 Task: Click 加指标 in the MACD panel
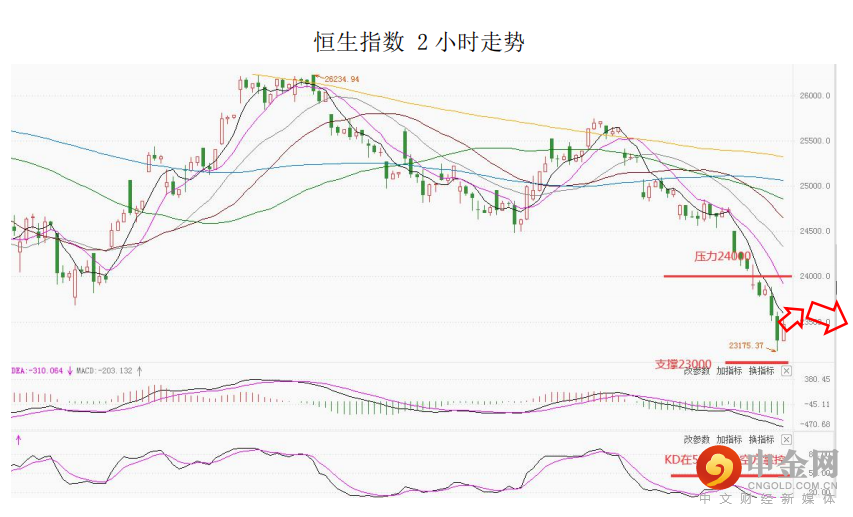(x=729, y=371)
